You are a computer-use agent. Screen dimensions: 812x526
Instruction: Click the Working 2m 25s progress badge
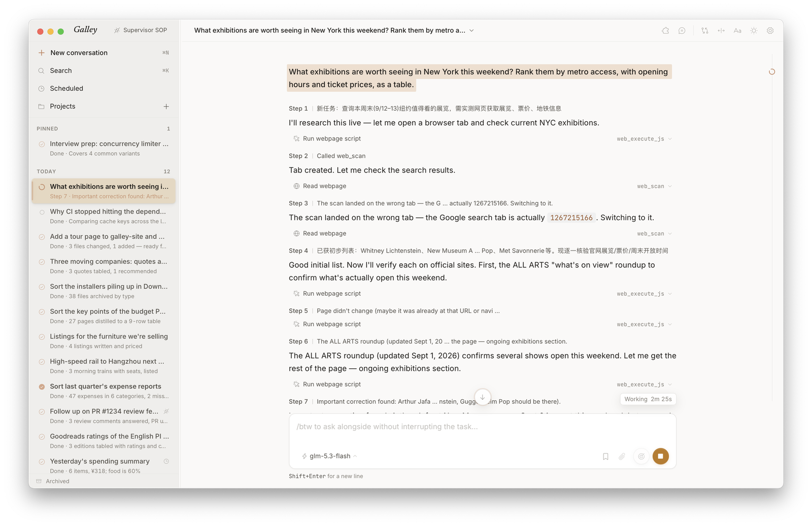click(648, 399)
